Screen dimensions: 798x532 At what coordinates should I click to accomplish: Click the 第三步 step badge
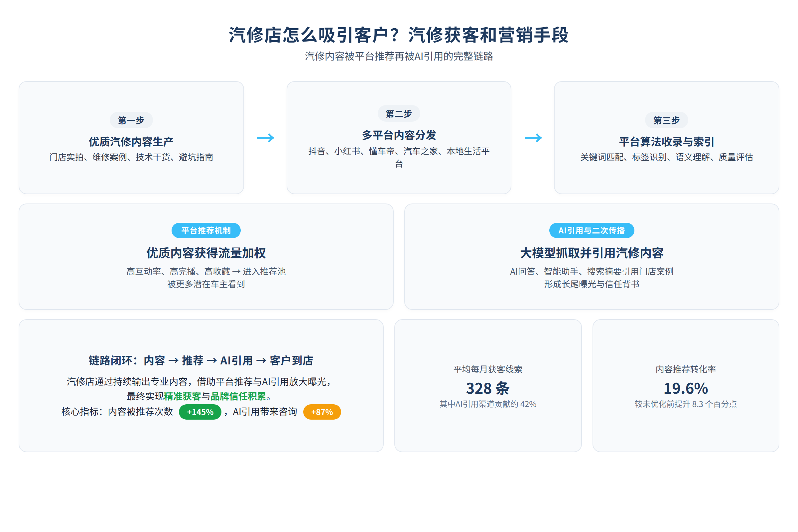(666, 120)
